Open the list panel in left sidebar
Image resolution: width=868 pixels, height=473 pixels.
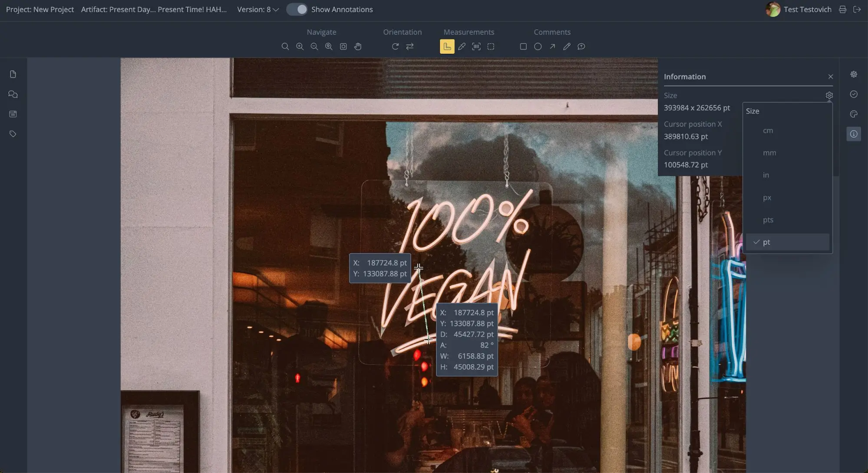(13, 114)
